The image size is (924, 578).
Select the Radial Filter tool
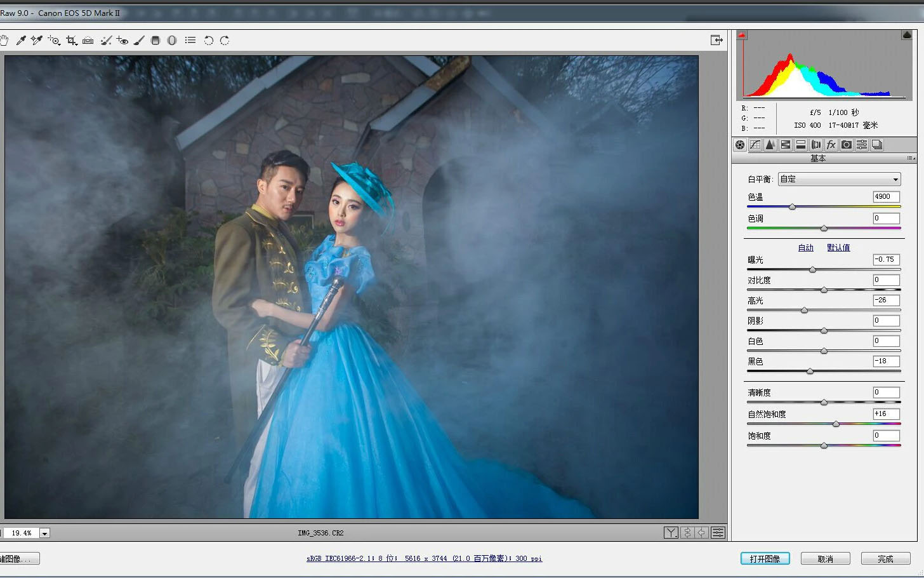pos(172,40)
